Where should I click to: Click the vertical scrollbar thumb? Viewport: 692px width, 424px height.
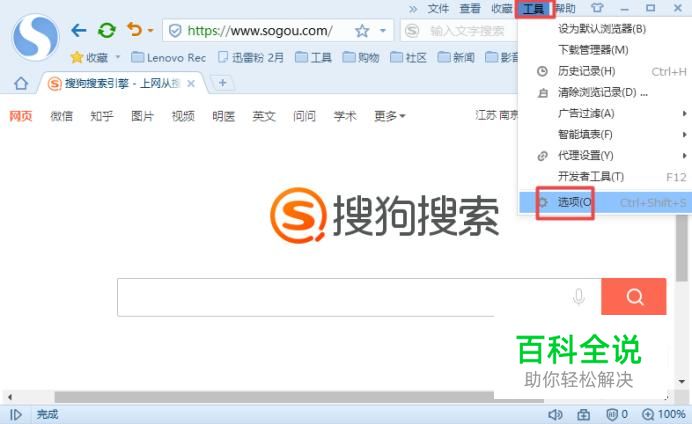click(682, 249)
